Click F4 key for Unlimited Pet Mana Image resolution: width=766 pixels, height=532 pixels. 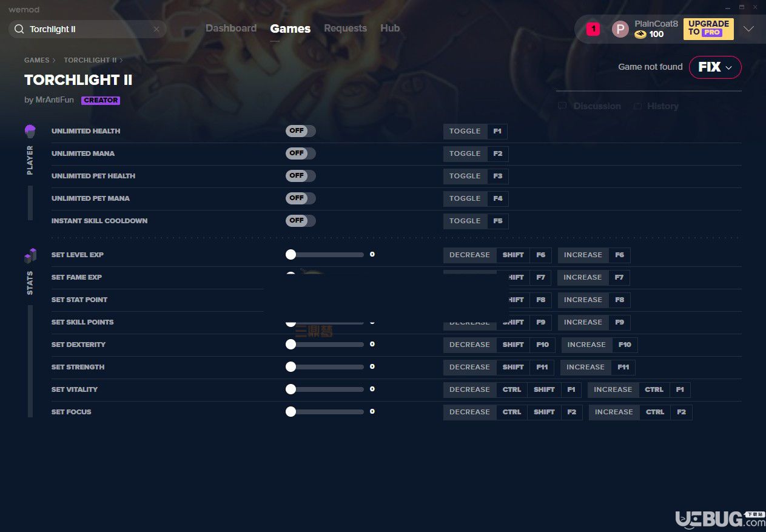click(x=498, y=198)
